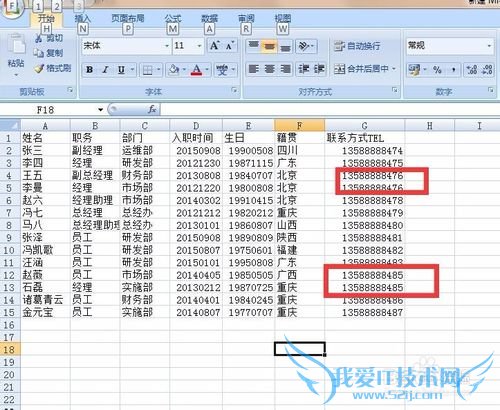Click the Copy (复制) icon
The width and height of the screenshot is (500, 410).
tap(39, 53)
